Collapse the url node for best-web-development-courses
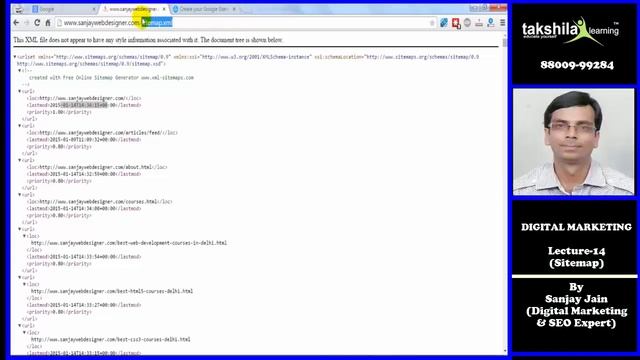 click(19, 229)
